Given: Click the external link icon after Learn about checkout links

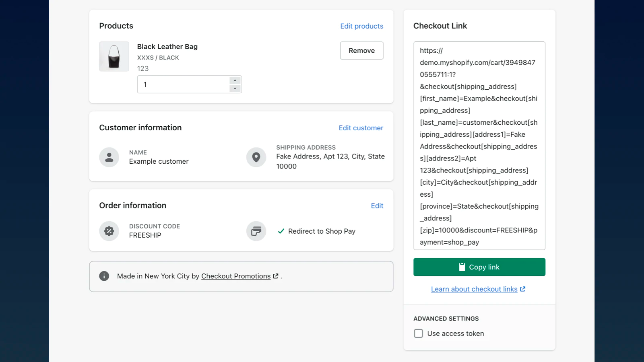Looking at the screenshot, I should 522,289.
